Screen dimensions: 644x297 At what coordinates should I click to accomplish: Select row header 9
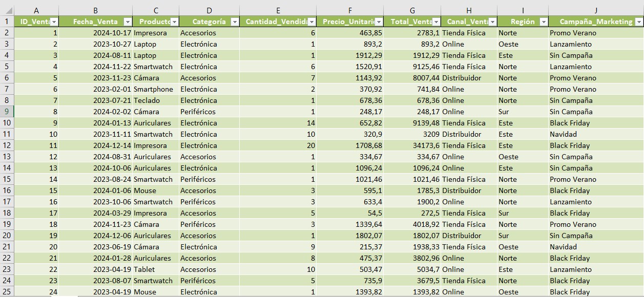pyautogui.click(x=7, y=112)
